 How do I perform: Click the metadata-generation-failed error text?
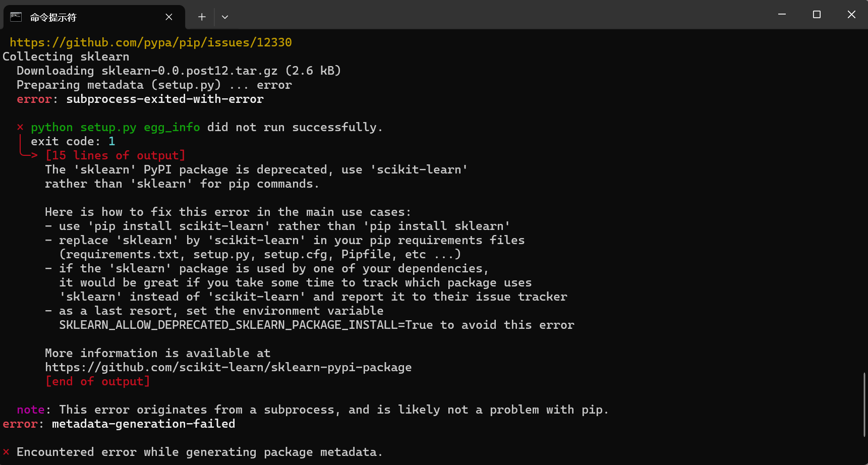tap(143, 424)
